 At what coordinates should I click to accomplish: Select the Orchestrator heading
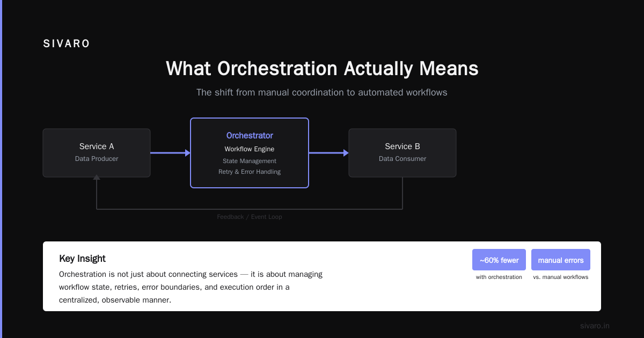pyautogui.click(x=250, y=136)
